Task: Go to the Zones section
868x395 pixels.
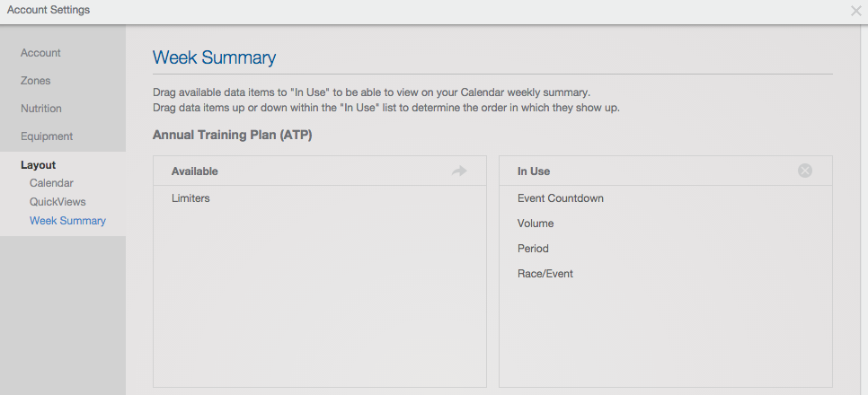Action: point(35,81)
